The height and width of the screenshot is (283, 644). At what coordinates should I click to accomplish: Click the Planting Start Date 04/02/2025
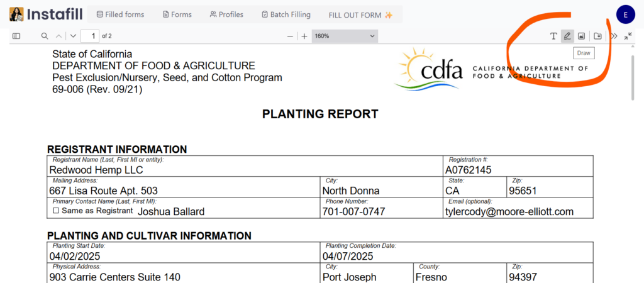pyautogui.click(x=184, y=257)
